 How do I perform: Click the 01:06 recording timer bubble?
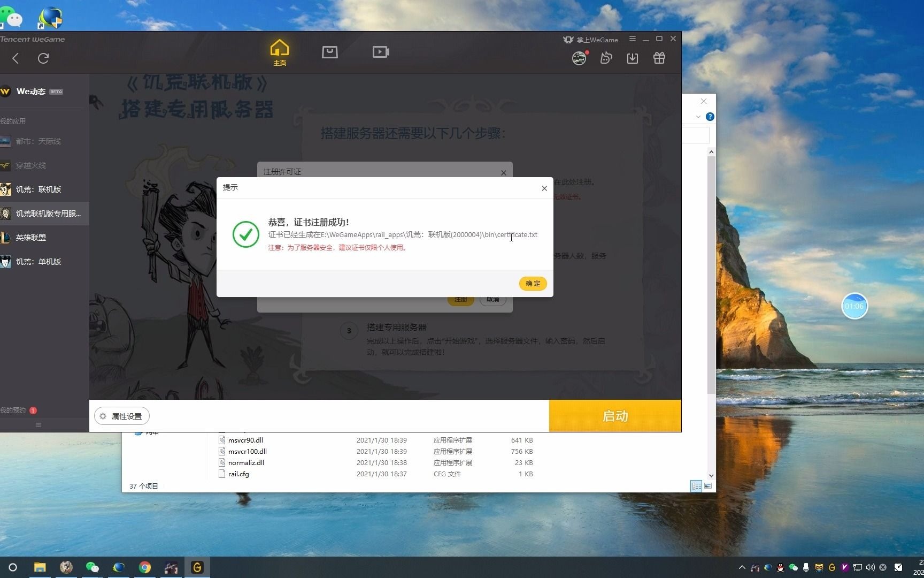pos(854,307)
